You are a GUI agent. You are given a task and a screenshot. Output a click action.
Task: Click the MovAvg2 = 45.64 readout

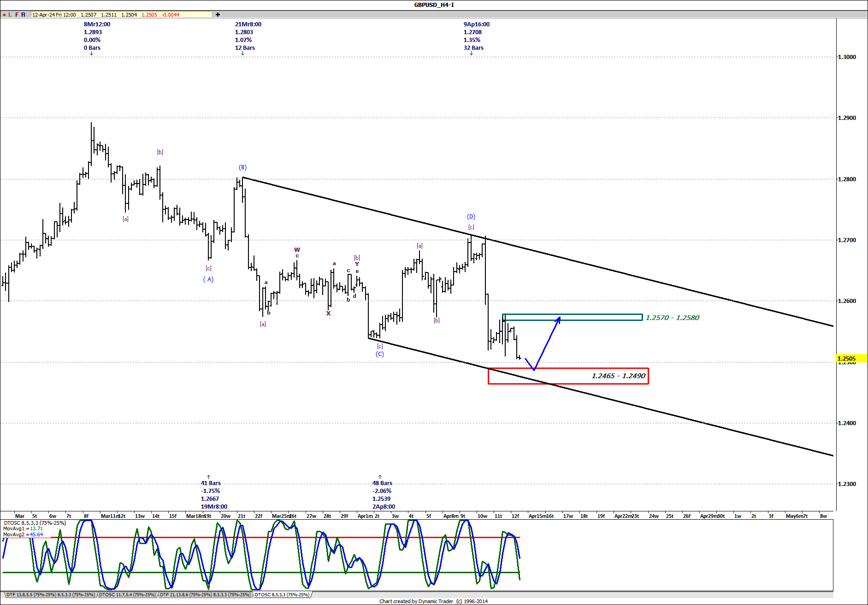tap(23, 535)
